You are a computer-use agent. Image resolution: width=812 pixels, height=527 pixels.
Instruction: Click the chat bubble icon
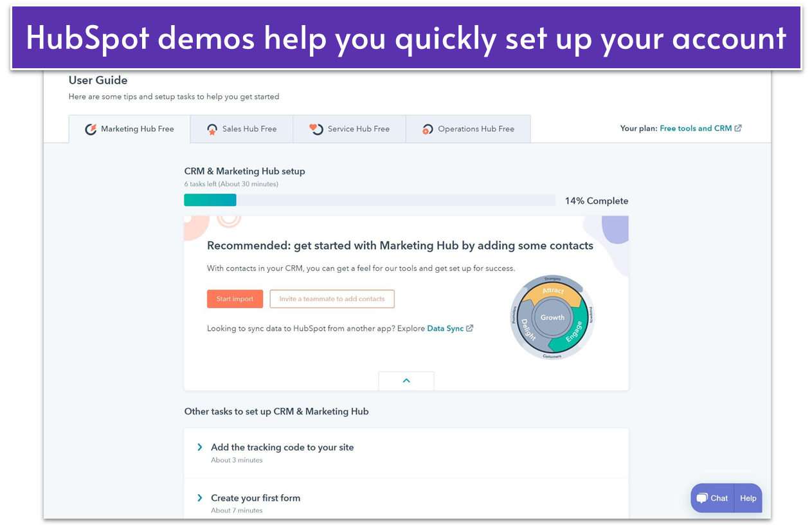(x=702, y=498)
